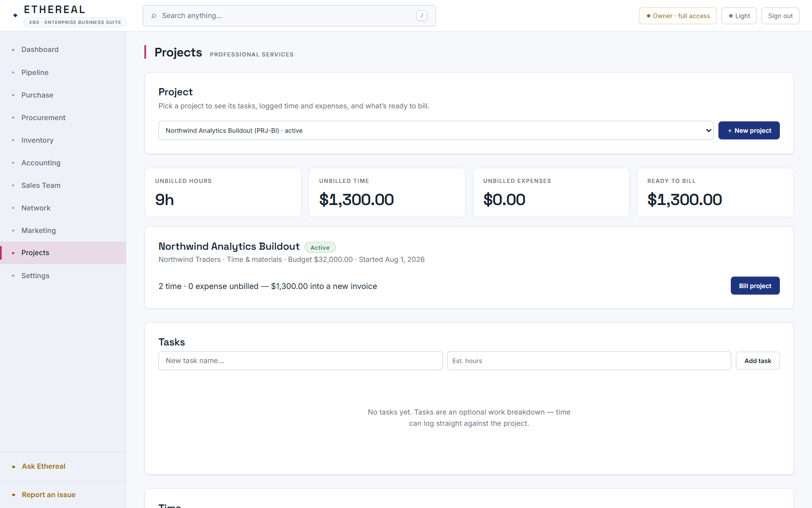812x508 pixels.
Task: Open the Inventory page
Action: pos(63,140)
